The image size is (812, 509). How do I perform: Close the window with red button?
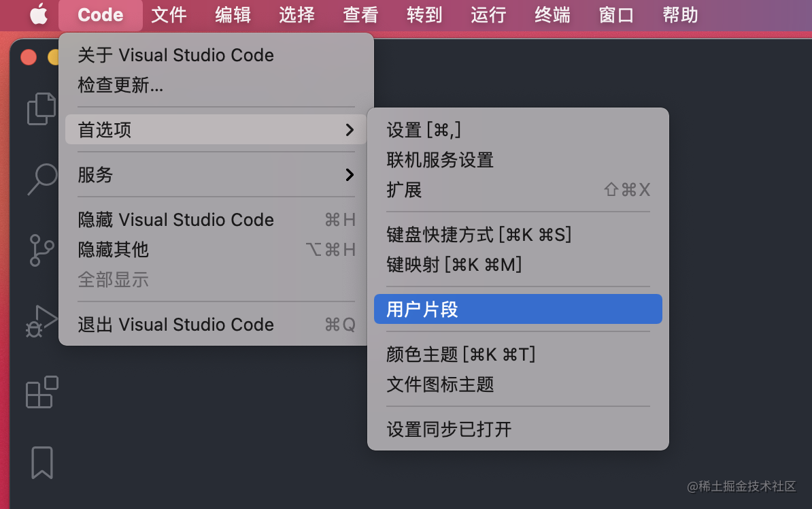tap(29, 57)
